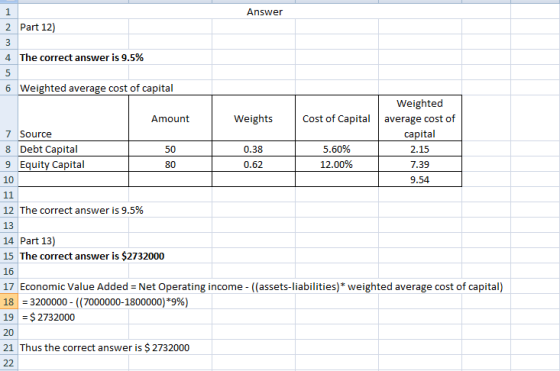The height and width of the screenshot is (371, 560).
Task: Select the '12.00%' cost cell
Action: click(x=336, y=164)
